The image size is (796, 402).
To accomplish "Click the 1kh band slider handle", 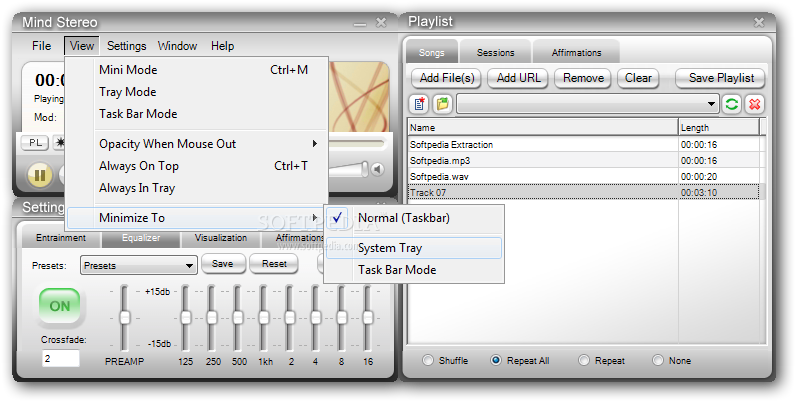I will click(x=263, y=318).
